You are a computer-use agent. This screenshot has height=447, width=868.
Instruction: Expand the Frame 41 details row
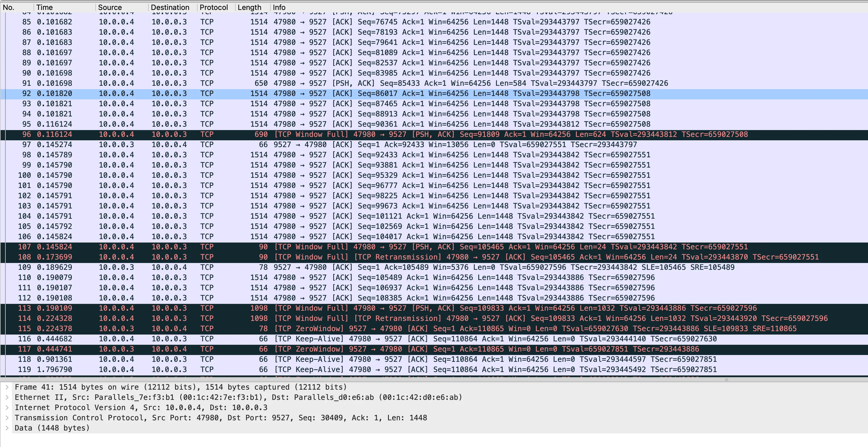pos(7,387)
